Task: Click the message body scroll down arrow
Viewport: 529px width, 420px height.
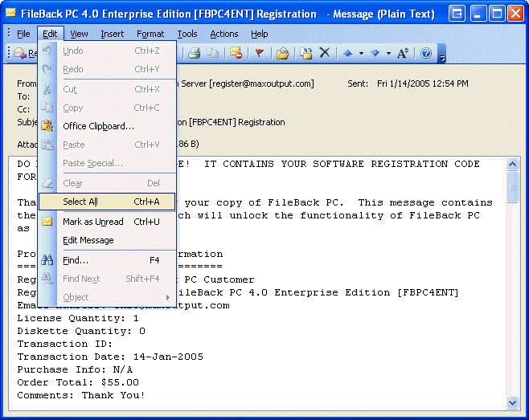Action: point(512,403)
